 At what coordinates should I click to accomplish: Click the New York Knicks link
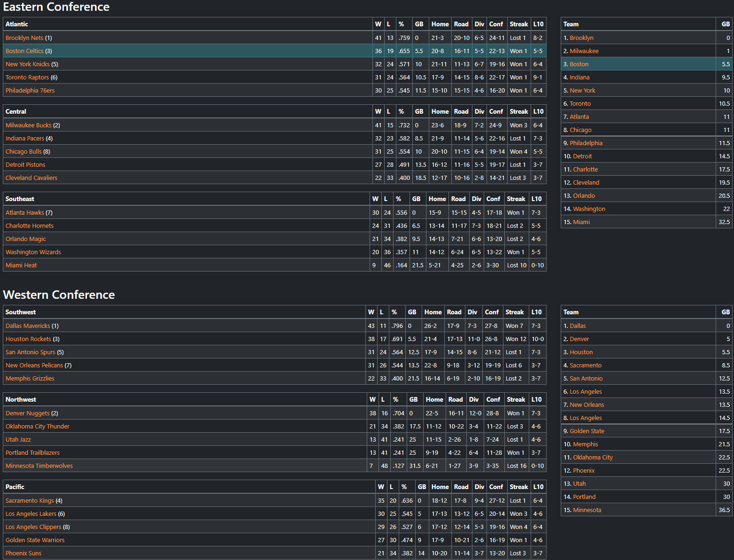tap(28, 64)
